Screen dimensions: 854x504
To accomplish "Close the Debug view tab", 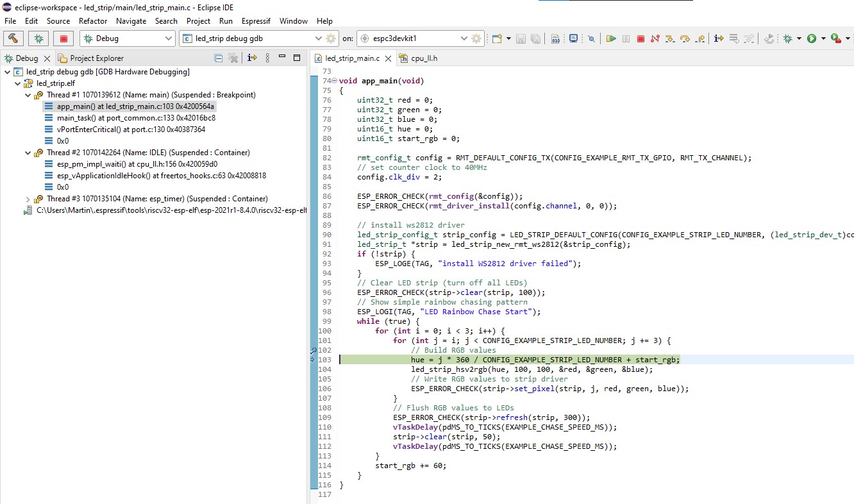I will coord(47,58).
